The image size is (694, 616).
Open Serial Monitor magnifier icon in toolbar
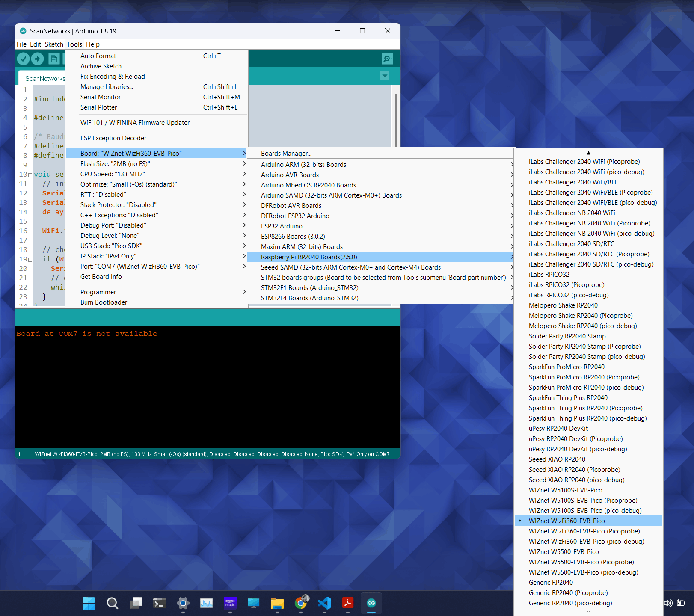click(x=387, y=59)
